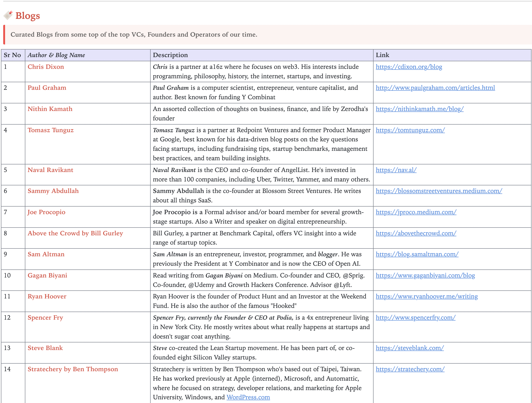Click the tag icon beside Blogs heading
532x403 pixels.
8,15
